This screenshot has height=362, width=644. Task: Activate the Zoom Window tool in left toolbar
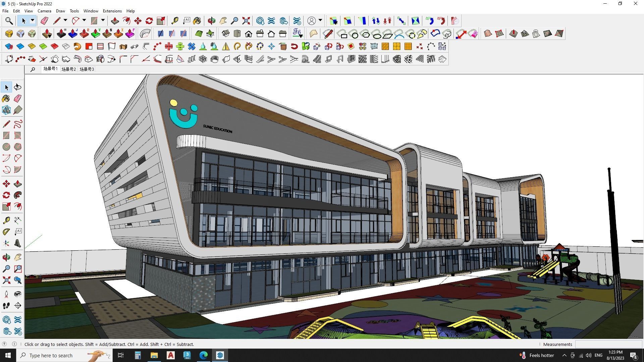[x=18, y=269]
